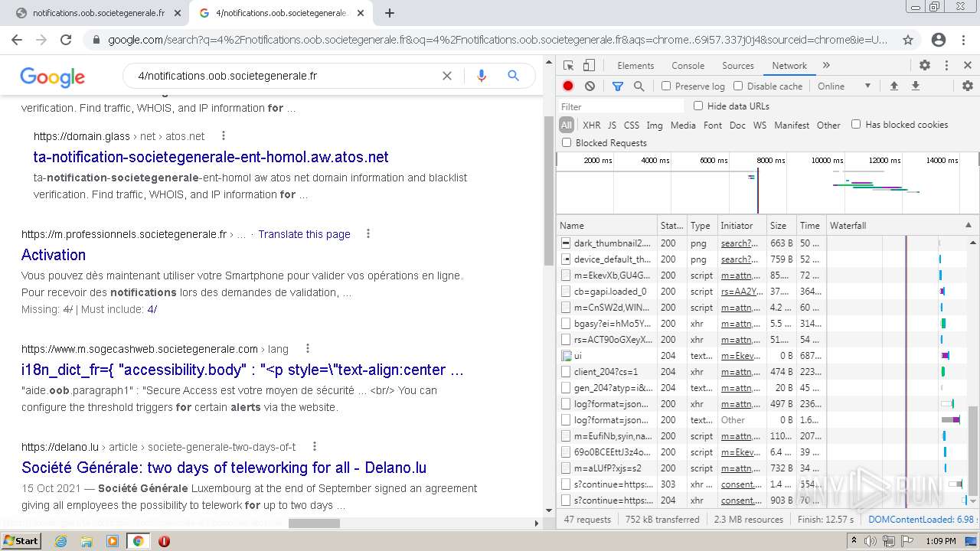Focus the network Filter input
Image resolution: width=980 pixels, height=551 pixels.
coord(620,106)
